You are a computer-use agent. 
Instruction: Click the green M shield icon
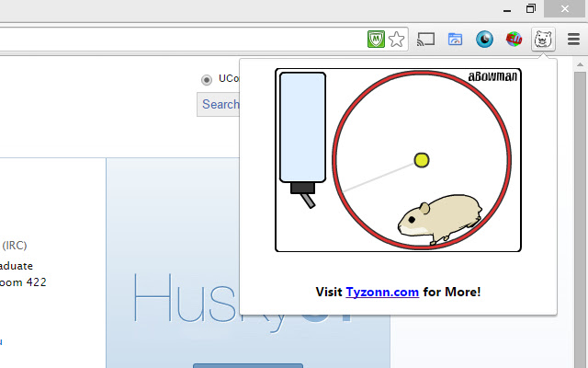376,39
